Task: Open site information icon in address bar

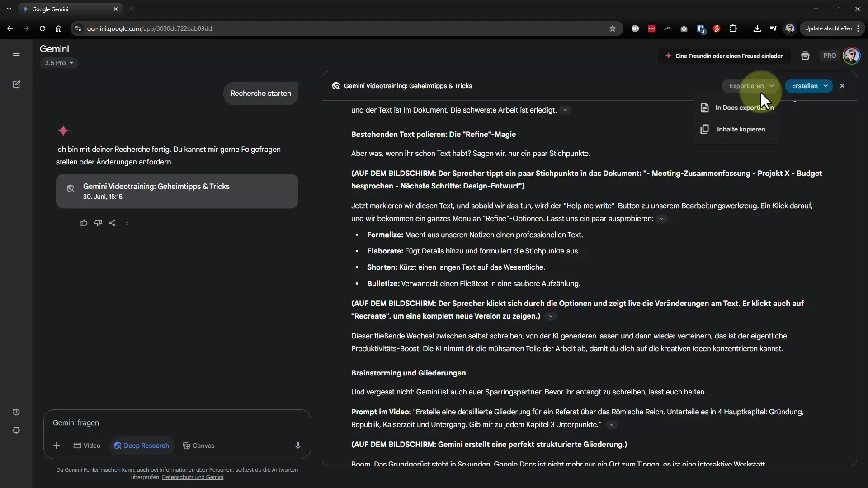Action: point(78,28)
